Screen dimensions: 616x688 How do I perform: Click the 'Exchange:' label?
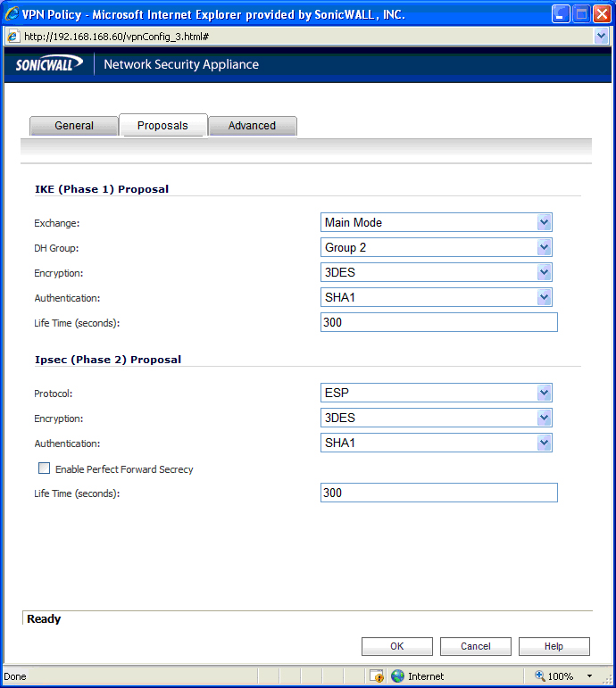[56, 223]
